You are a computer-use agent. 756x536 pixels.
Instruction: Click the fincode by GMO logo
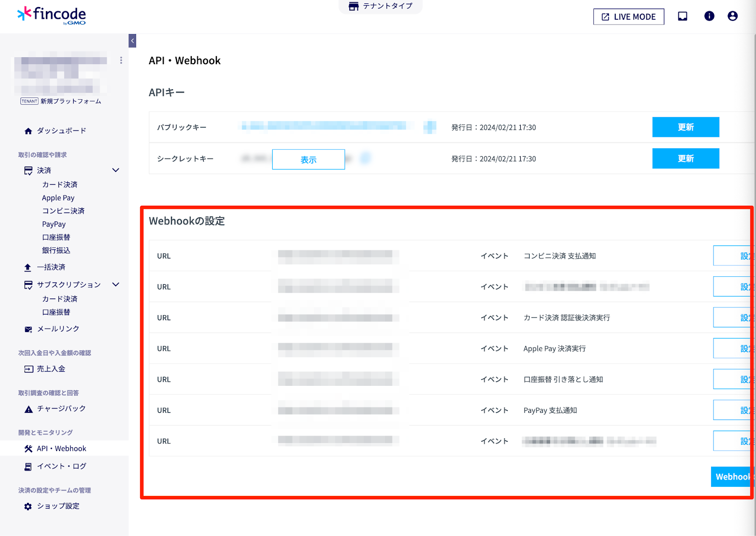click(x=52, y=15)
